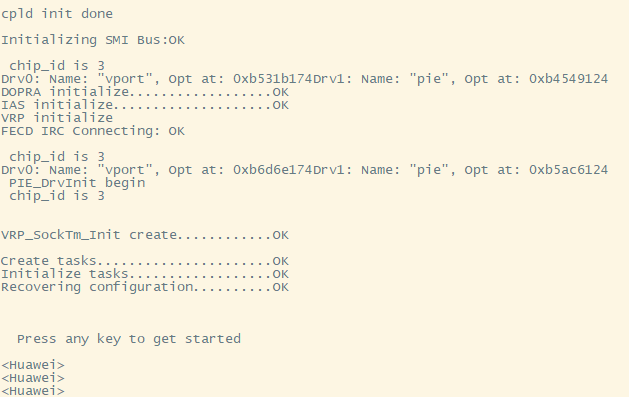
Task: Click the address 0xb4549124 at line end
Action: (x=568, y=79)
